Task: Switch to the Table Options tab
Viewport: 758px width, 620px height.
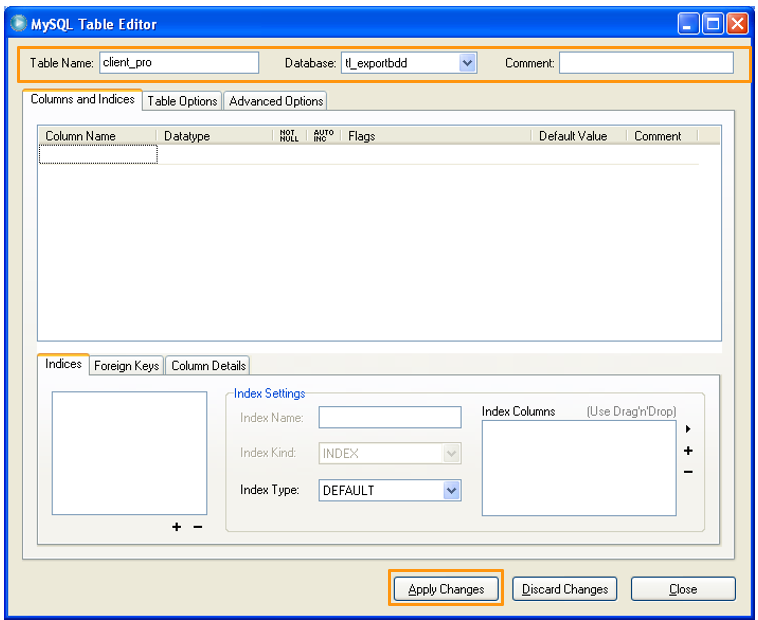Action: pyautogui.click(x=182, y=101)
